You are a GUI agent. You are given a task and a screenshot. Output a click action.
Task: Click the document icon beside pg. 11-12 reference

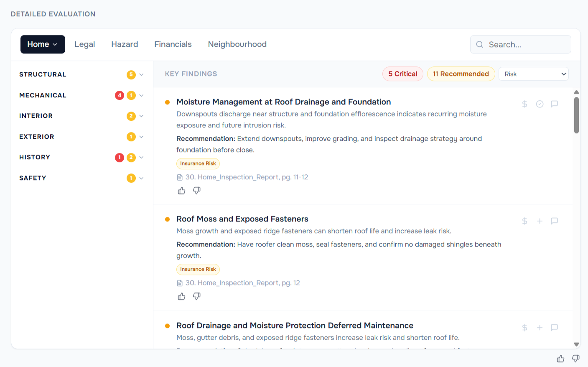click(180, 177)
